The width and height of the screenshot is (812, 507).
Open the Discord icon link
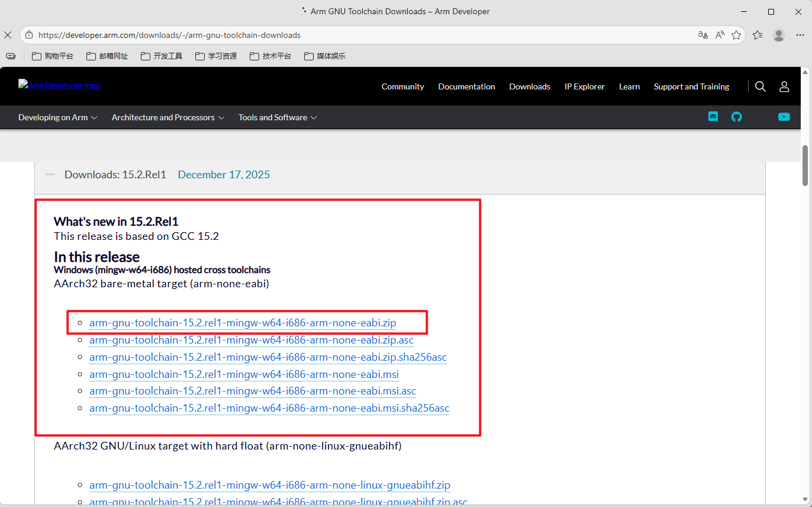tap(713, 117)
